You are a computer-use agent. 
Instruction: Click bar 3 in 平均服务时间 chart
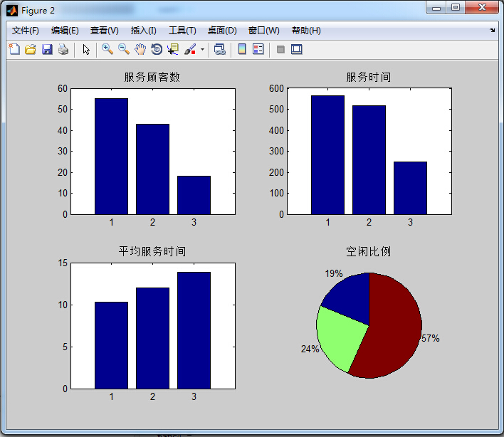[194, 330]
